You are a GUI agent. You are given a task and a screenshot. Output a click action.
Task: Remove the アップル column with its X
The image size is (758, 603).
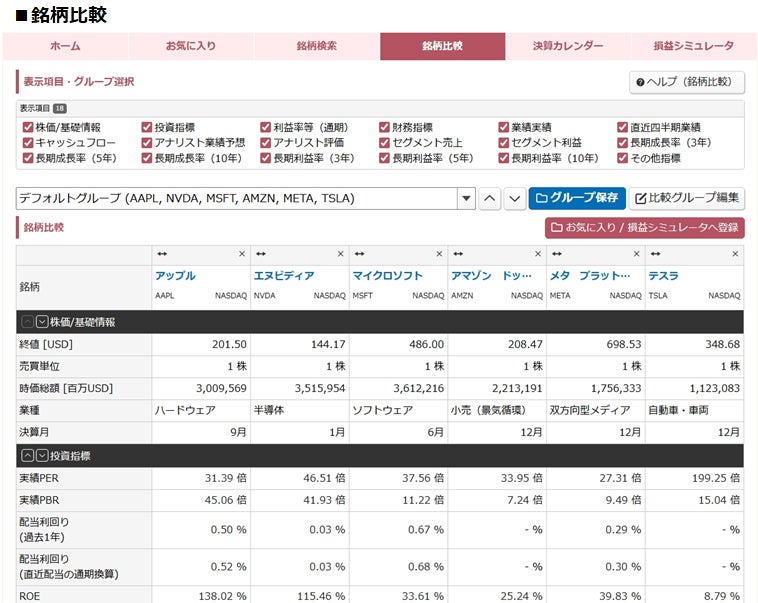[x=242, y=254]
